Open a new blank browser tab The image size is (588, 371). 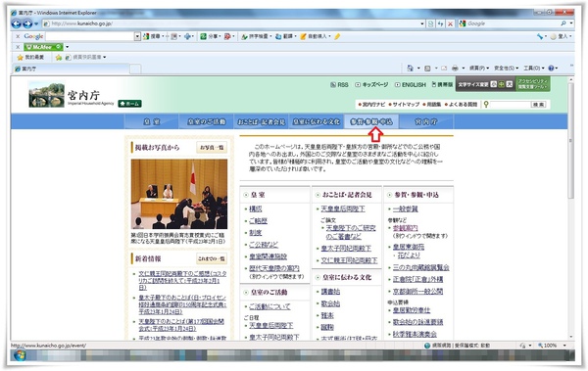(x=135, y=69)
